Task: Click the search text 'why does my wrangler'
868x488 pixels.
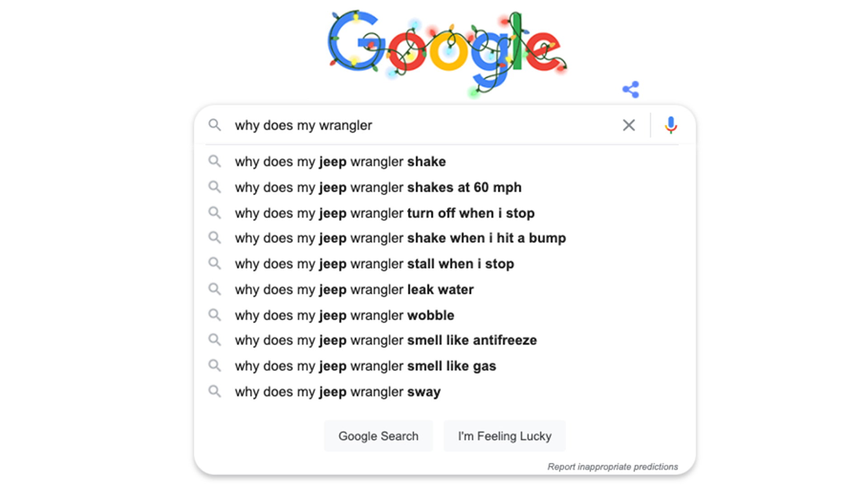Action: pos(303,125)
